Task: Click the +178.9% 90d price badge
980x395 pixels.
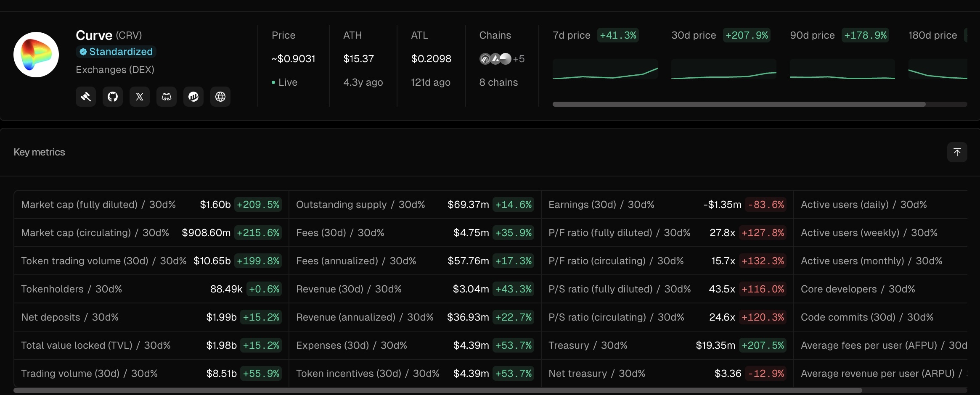Action: 866,35
